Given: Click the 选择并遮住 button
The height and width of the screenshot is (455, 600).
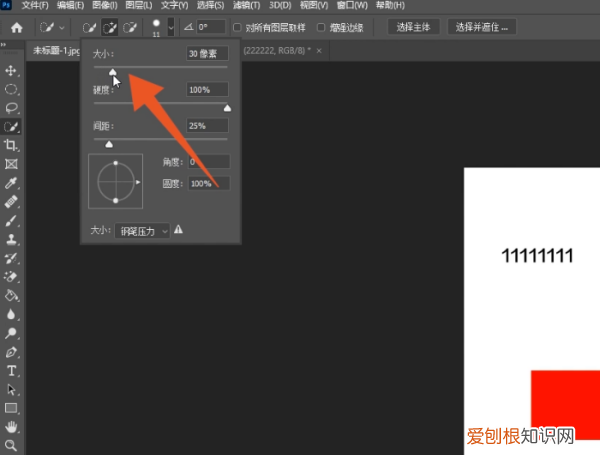Looking at the screenshot, I should pos(482,27).
